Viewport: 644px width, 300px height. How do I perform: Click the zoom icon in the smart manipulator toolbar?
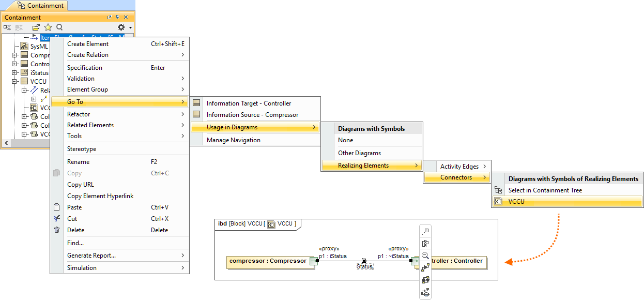[425, 256]
